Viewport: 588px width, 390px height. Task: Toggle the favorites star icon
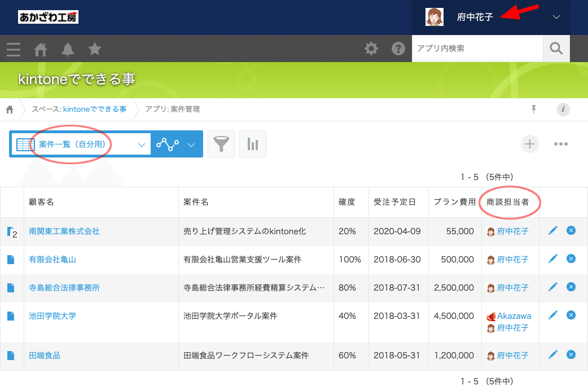point(94,49)
